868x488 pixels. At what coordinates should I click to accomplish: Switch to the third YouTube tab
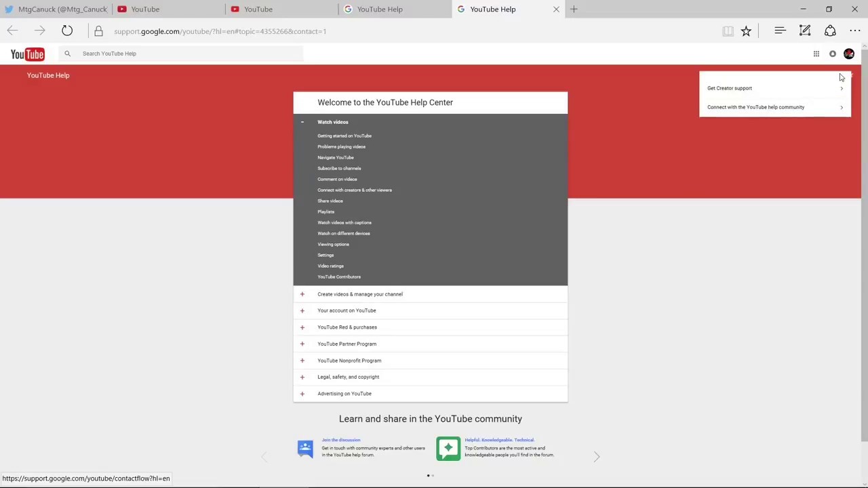click(282, 9)
